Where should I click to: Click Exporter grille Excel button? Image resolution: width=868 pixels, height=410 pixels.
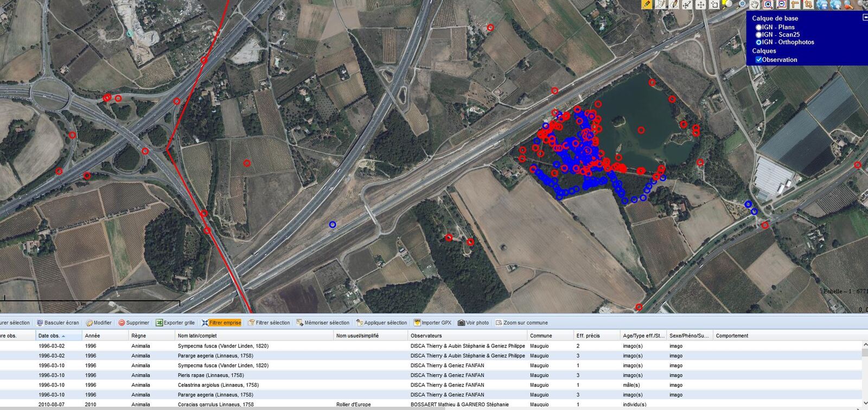click(x=175, y=323)
